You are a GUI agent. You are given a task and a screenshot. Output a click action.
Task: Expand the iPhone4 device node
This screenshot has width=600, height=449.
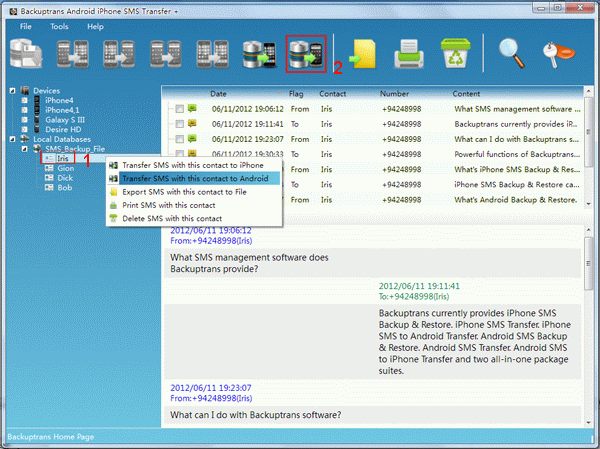pyautogui.click(x=24, y=100)
